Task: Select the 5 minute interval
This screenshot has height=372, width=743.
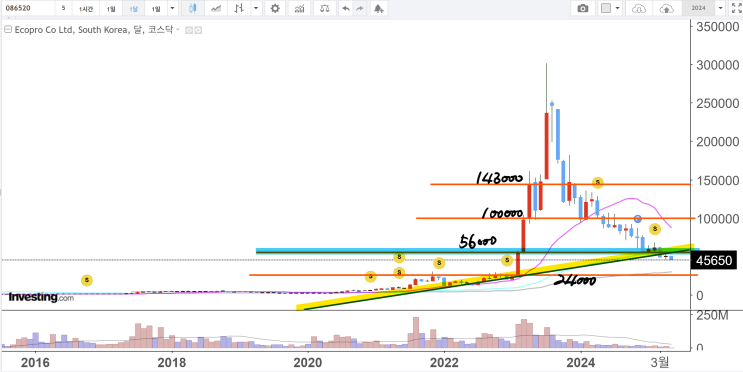Action: [x=63, y=8]
